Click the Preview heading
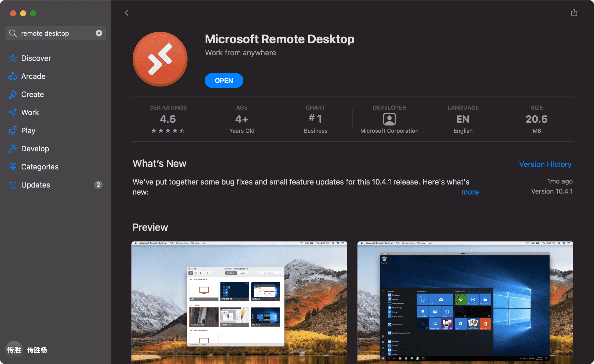 click(x=150, y=227)
